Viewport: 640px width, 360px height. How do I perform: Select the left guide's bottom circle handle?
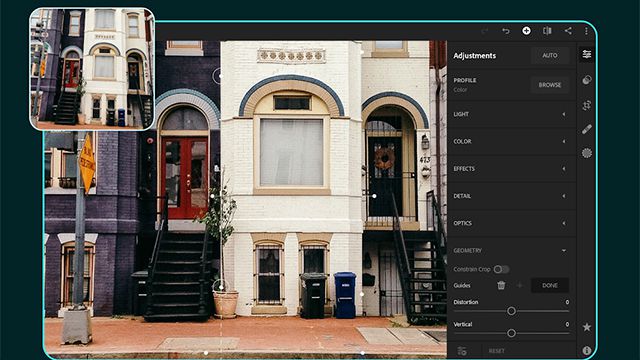220,287
